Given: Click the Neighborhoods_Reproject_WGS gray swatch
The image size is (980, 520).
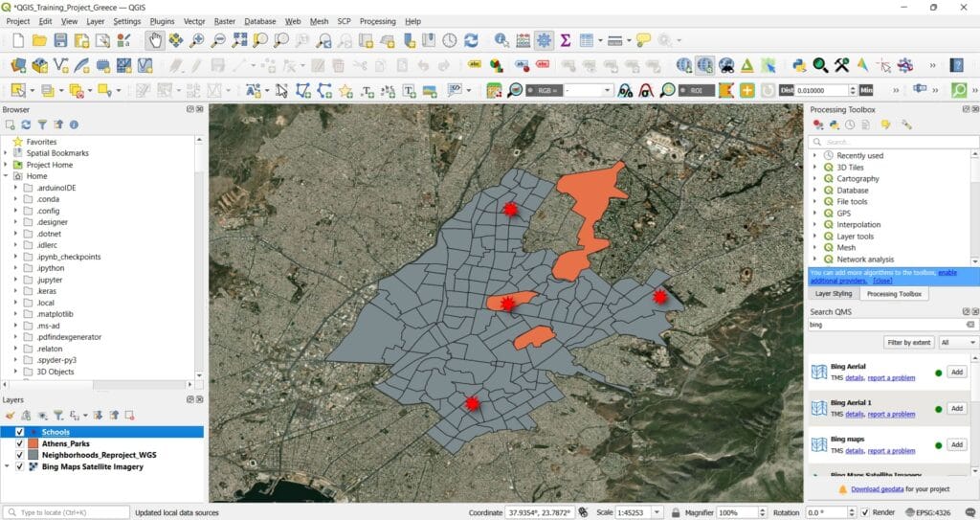Looking at the screenshot, I should point(33,455).
